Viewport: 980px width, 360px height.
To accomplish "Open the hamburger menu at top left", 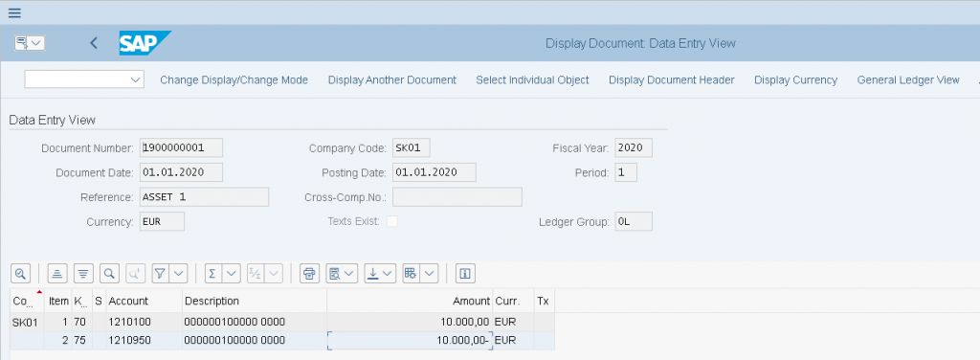I will coord(14,12).
